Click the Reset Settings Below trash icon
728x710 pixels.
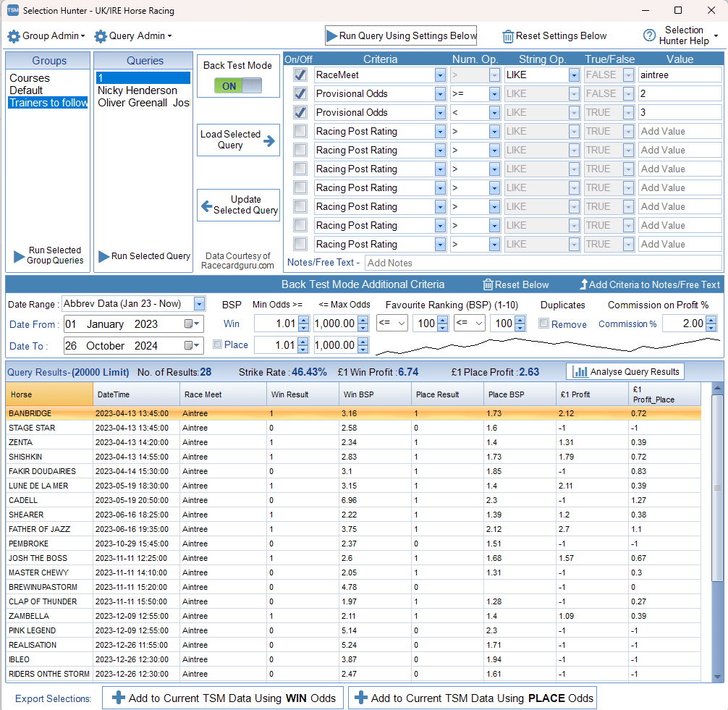(x=508, y=36)
